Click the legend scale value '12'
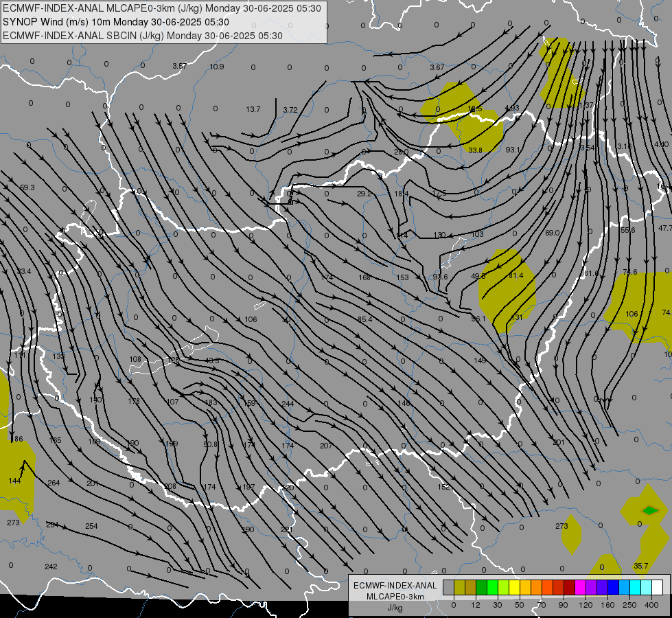Image resolution: width=672 pixels, height=618 pixels. (x=476, y=605)
